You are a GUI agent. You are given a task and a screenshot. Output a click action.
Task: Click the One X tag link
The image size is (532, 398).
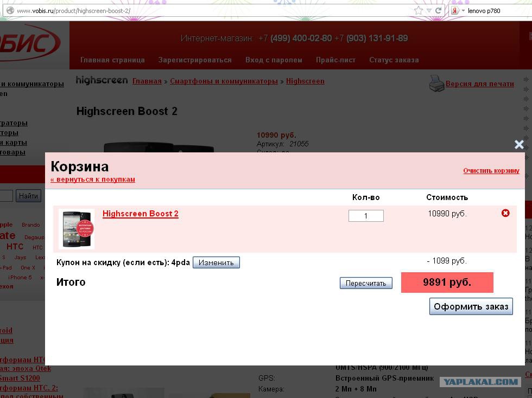[28, 267]
